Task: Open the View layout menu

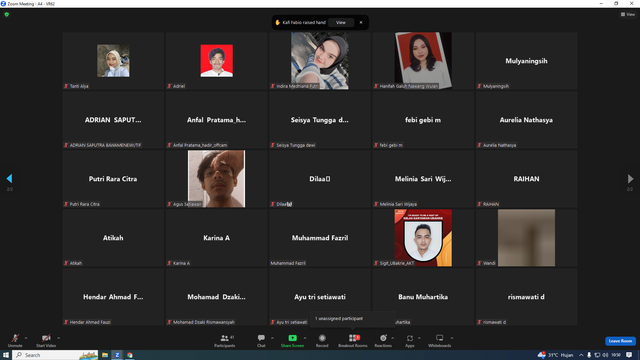Action: click(628, 14)
